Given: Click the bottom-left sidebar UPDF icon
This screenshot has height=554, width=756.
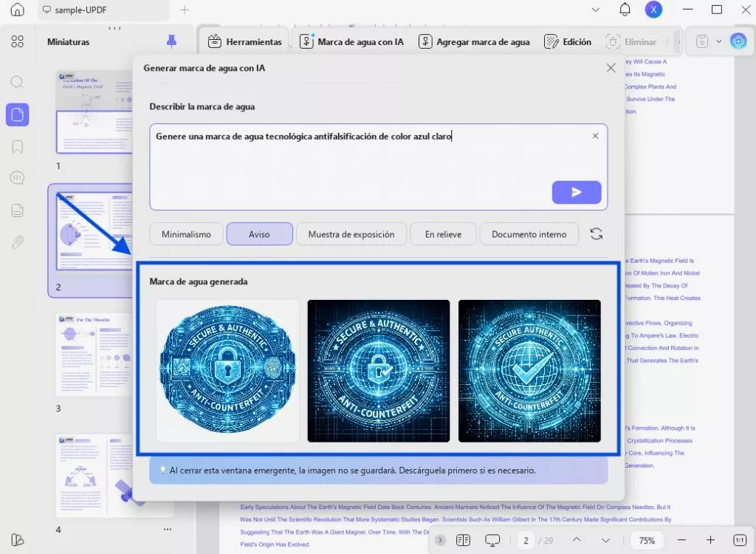Looking at the screenshot, I should [x=18, y=539].
